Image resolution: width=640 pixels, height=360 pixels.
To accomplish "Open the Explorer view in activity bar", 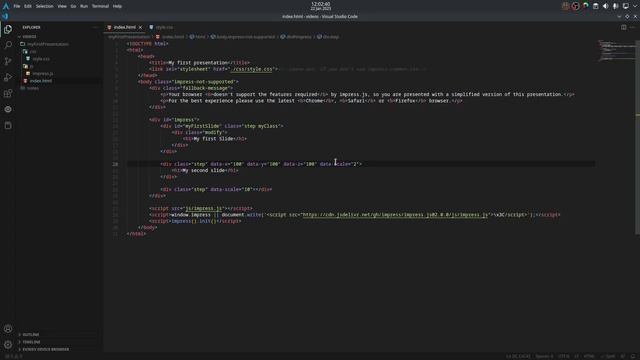I will click(x=8, y=29).
